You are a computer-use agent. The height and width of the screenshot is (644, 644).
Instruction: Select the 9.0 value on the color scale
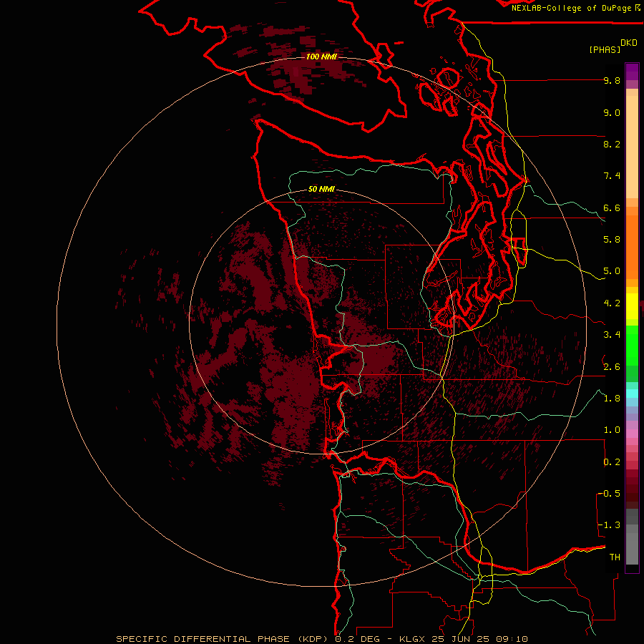point(612,112)
